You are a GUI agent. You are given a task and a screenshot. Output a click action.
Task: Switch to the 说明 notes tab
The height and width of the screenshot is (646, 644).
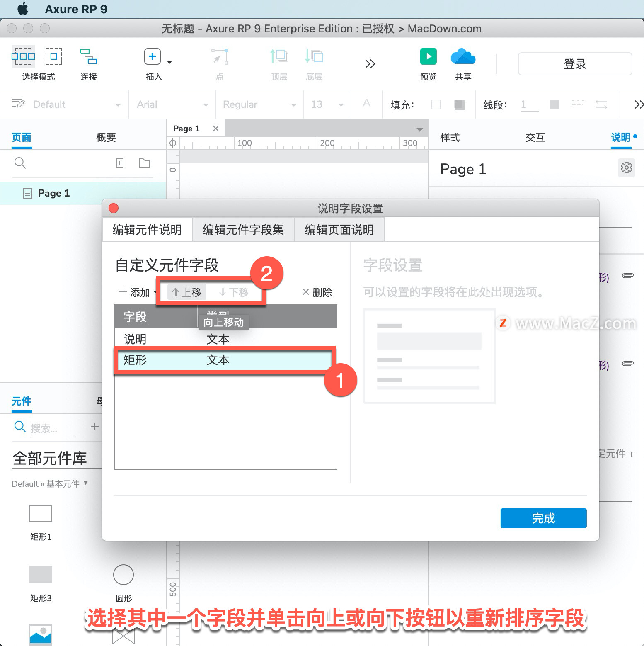[x=620, y=137]
